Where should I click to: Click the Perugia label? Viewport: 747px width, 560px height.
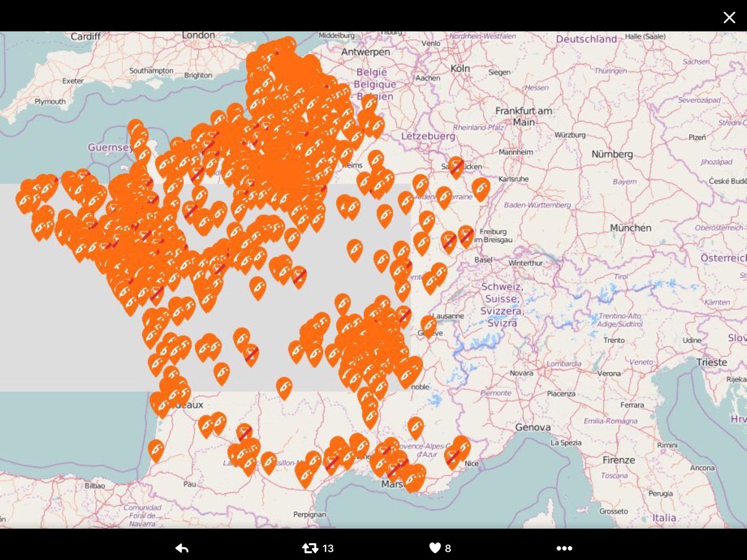(x=659, y=493)
